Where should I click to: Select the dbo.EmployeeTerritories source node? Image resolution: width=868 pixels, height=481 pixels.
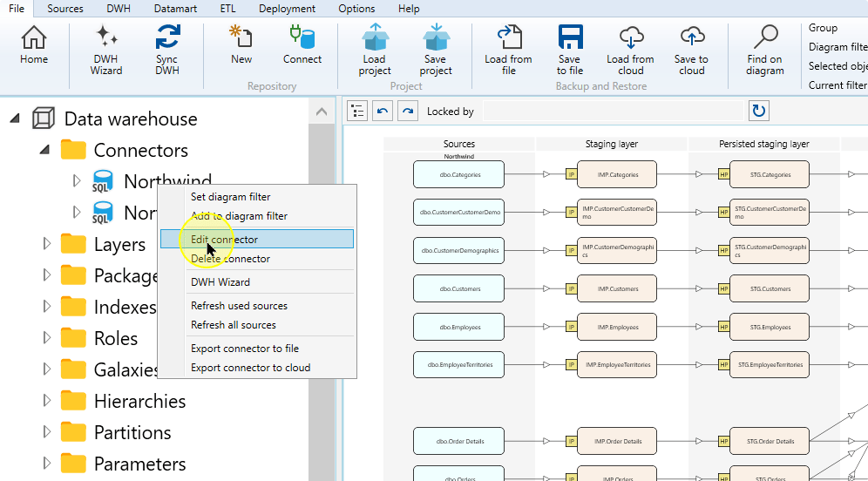[x=459, y=365]
